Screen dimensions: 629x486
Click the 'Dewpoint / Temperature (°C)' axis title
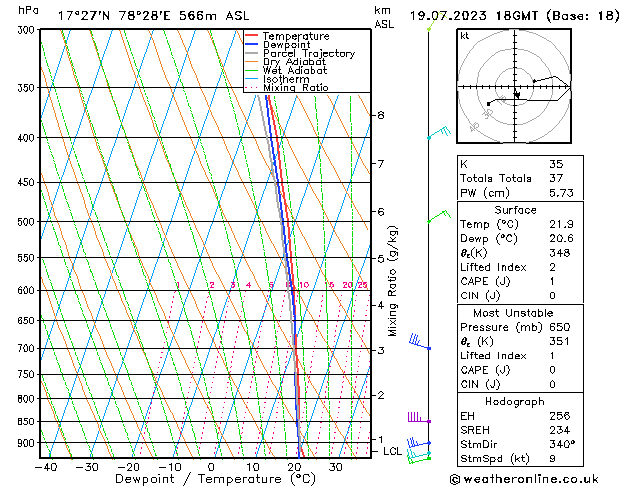215,479
